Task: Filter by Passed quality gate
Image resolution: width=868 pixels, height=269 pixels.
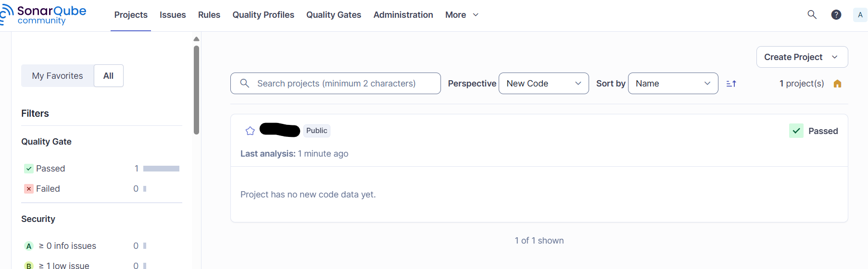Action: (50, 169)
